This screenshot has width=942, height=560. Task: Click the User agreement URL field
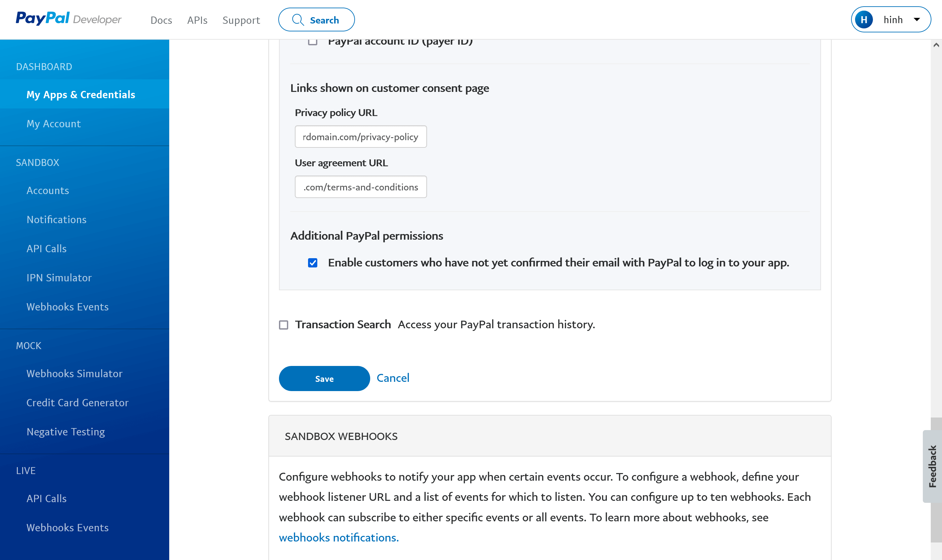(361, 187)
